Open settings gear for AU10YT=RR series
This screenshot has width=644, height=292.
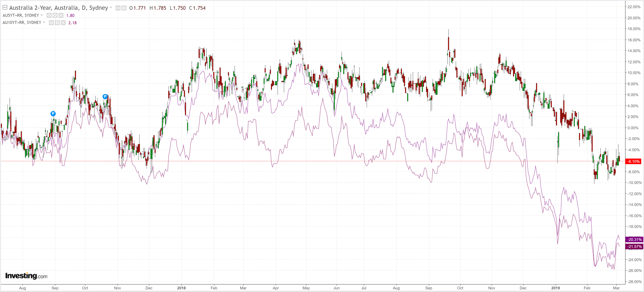coord(57,23)
